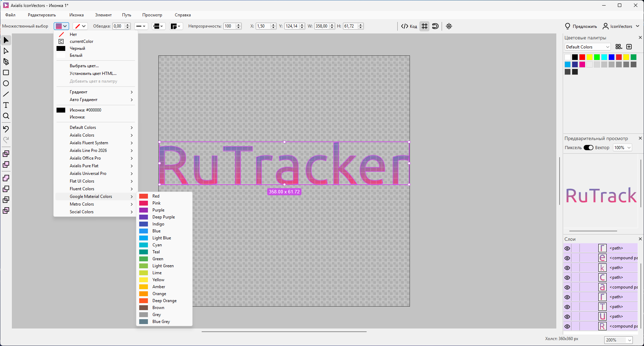The width and height of the screenshot is (644, 346).
Task: Hide the 'u' path layer
Action: (567, 317)
